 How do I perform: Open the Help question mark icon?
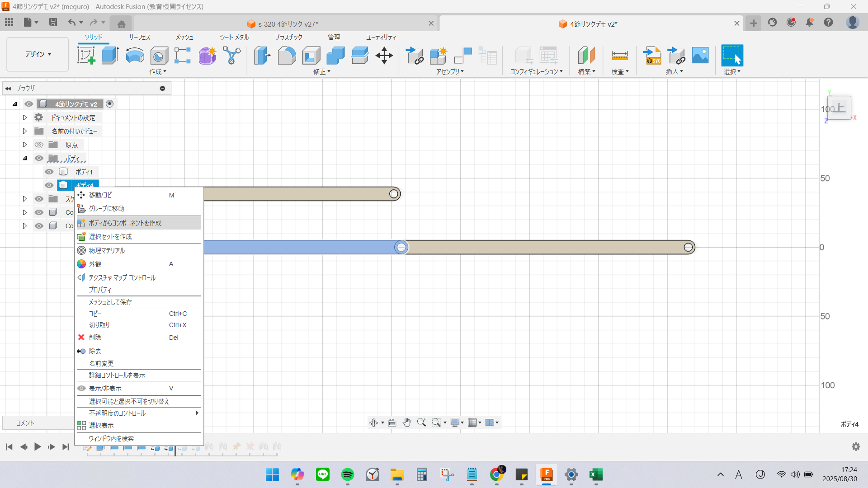pos(828,22)
